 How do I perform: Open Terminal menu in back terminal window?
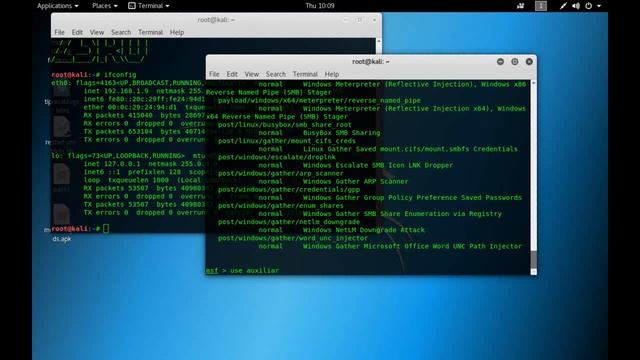tap(150, 32)
